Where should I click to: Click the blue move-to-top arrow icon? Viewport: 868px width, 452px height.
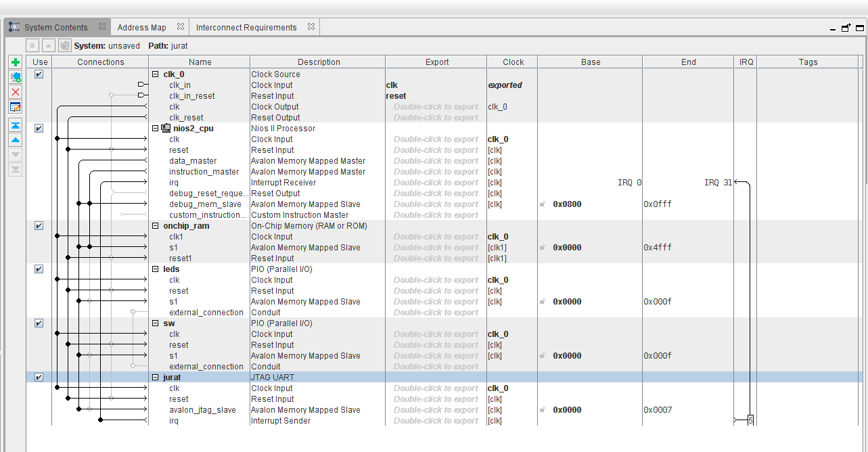pos(16,125)
